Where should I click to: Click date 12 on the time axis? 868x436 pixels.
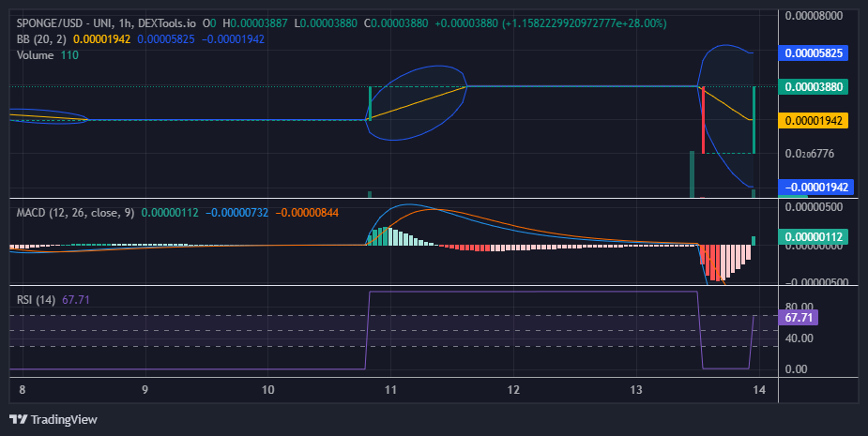coord(513,389)
